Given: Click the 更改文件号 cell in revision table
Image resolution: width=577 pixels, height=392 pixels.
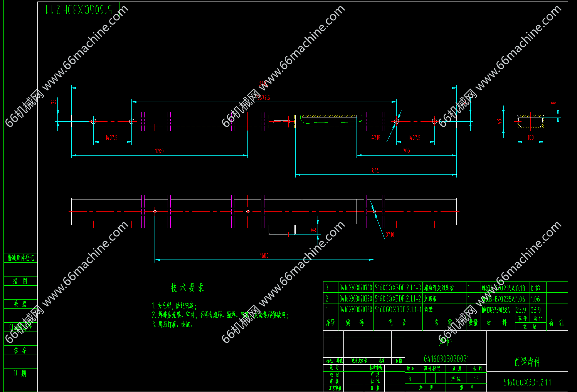Looking at the screenshot, I should pos(359,361).
